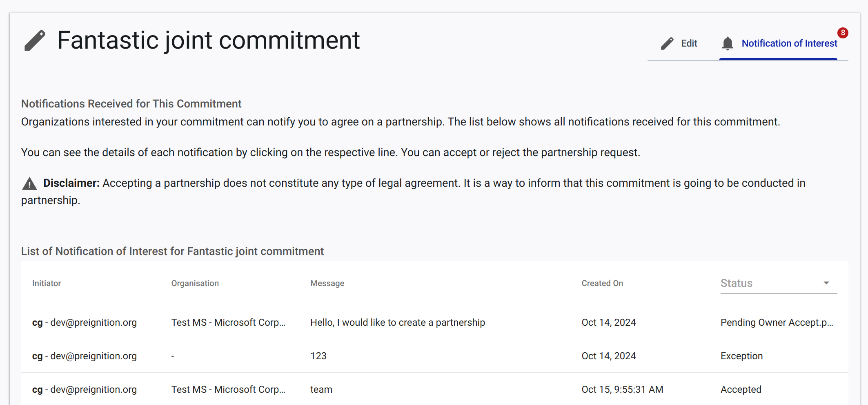This screenshot has height=405, width=868.
Task: Click initiator cell in the Pending Owner row
Action: pos(85,322)
